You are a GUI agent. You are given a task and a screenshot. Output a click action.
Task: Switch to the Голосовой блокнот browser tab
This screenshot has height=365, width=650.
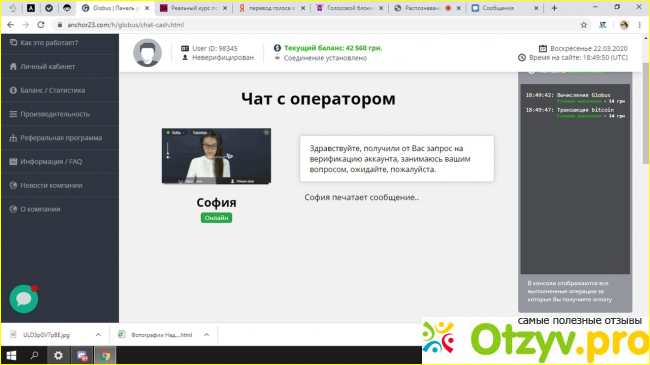click(349, 8)
